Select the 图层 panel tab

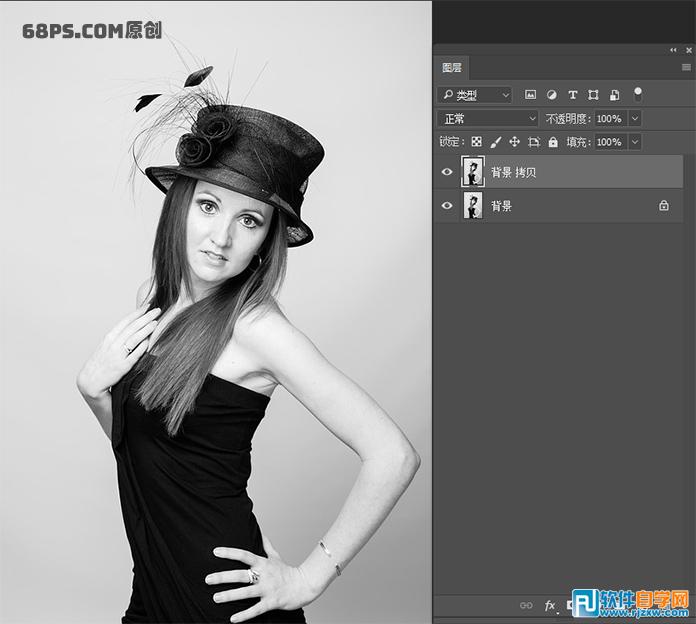[453, 68]
